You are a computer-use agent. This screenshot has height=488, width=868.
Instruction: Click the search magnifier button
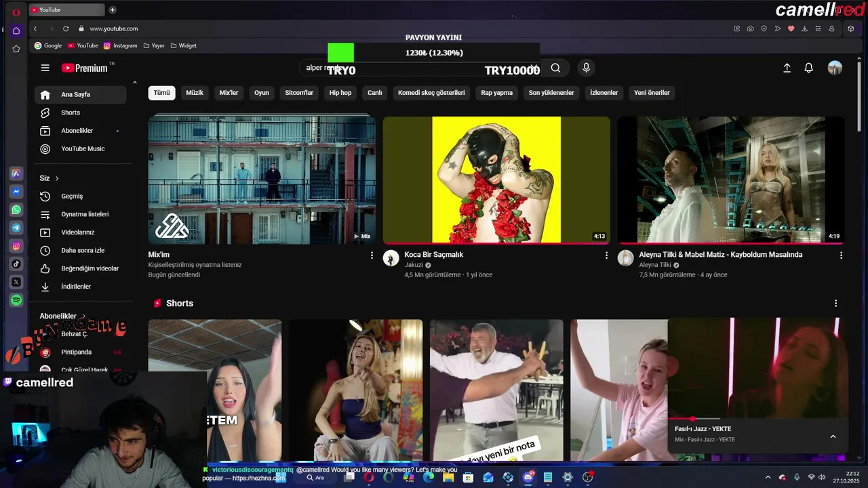tap(555, 68)
